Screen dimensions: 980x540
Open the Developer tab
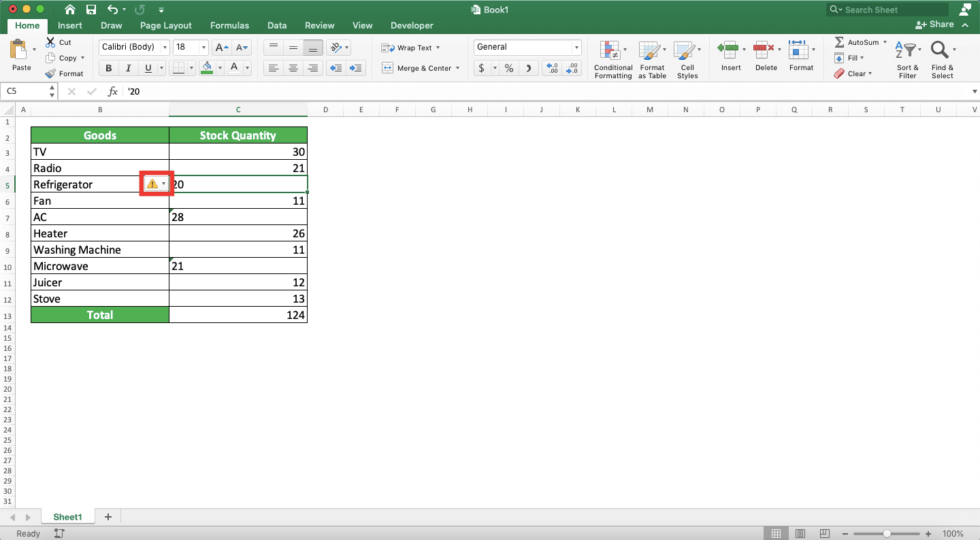coord(412,25)
